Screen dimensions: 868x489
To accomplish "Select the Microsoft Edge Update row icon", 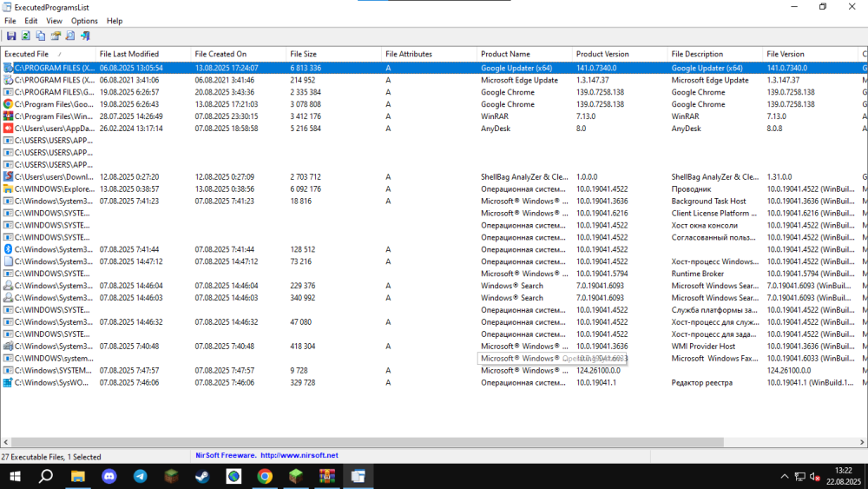I will point(8,80).
